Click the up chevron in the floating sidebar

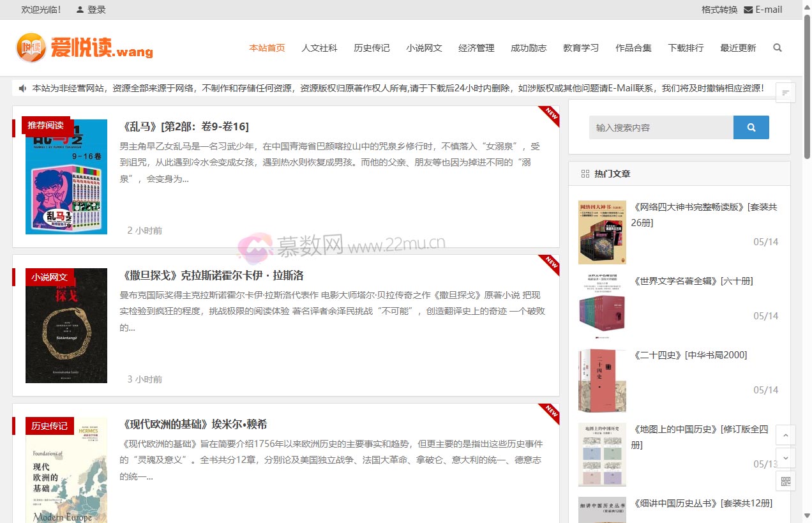pyautogui.click(x=785, y=435)
